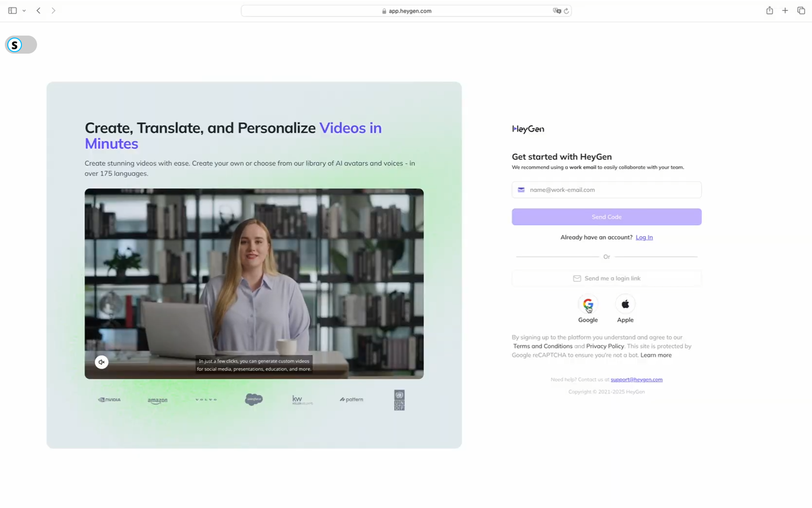Viewport: 812px width, 508px height.
Task: Sign up with the Apple icon
Action: pyautogui.click(x=625, y=304)
